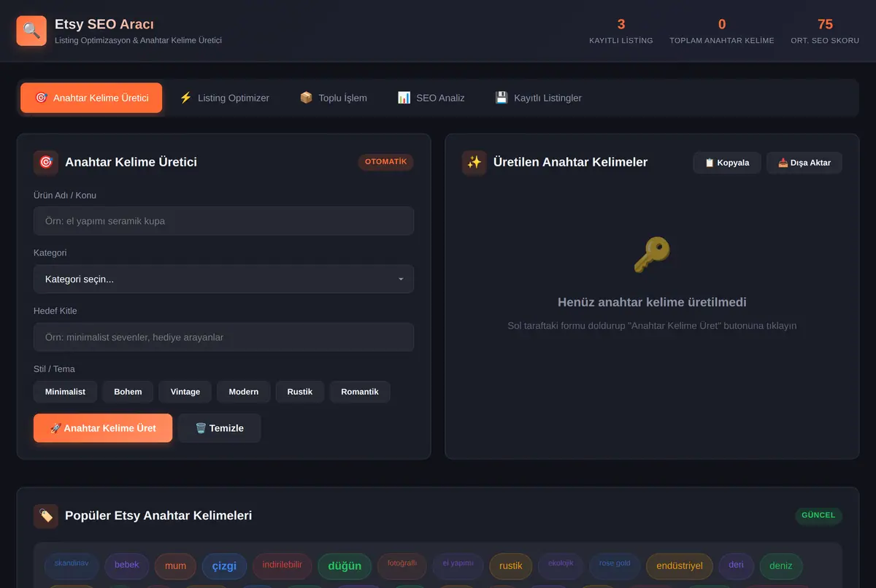Screen dimensions: 876x588
Task: Click the magnifier logo icon in header
Action: [x=31, y=31]
